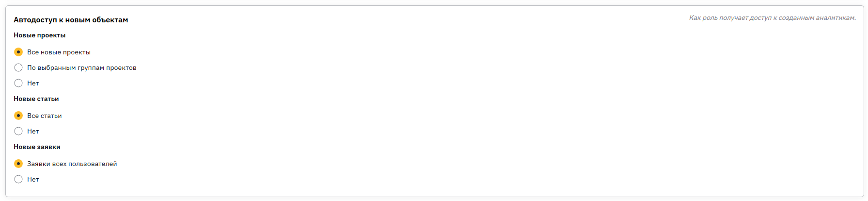Click the 'Все новые проекты' label text
This screenshot has height=201, width=868.
[59, 52]
